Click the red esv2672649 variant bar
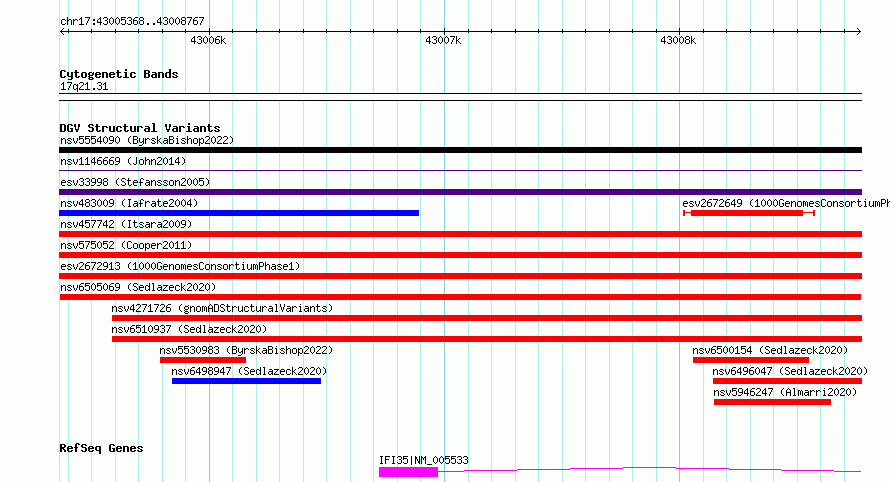 (x=749, y=213)
